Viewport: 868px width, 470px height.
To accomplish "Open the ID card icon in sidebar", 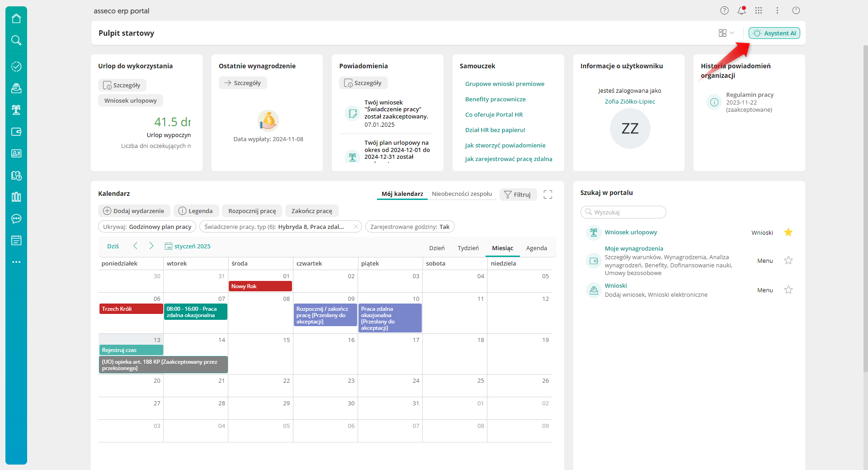I will click(16, 153).
